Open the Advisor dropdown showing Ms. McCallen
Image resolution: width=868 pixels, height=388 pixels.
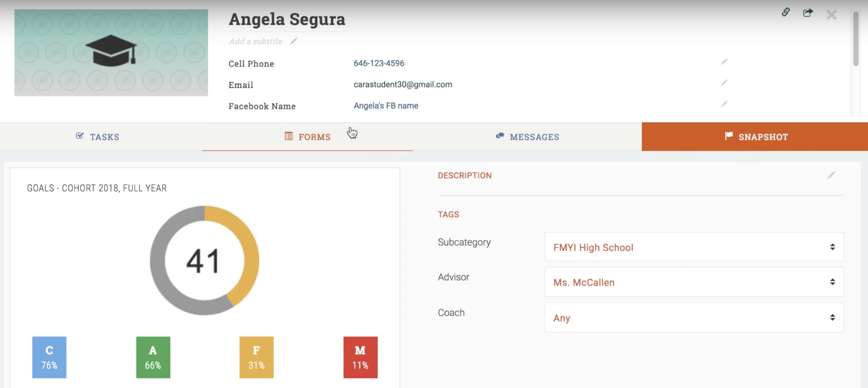pos(694,282)
